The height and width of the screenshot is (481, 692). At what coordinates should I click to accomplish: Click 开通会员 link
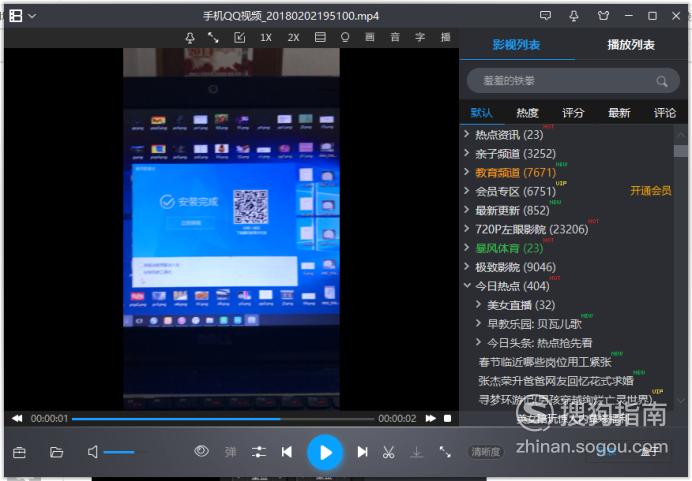pos(651,191)
